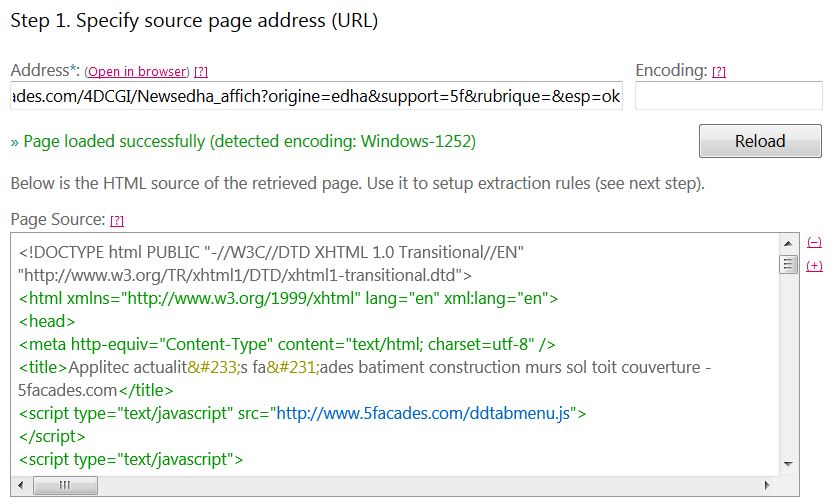The image size is (832, 503).
Task: Click into the Encoding input field
Action: click(729, 96)
